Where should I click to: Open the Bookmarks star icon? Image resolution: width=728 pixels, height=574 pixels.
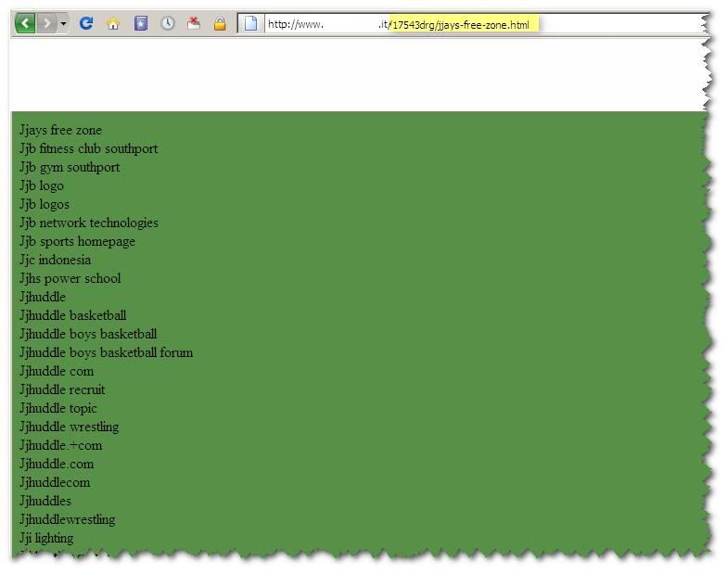[x=140, y=24]
